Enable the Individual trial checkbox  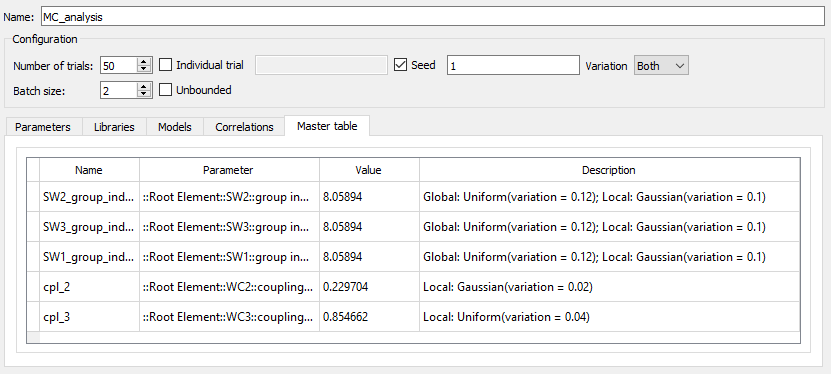pos(166,65)
